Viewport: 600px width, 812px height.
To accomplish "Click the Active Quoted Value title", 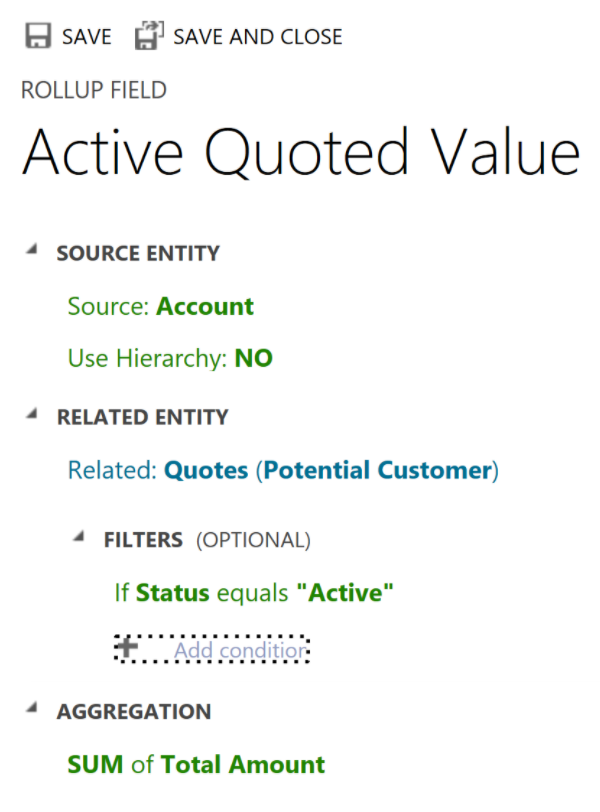I will coord(300,154).
